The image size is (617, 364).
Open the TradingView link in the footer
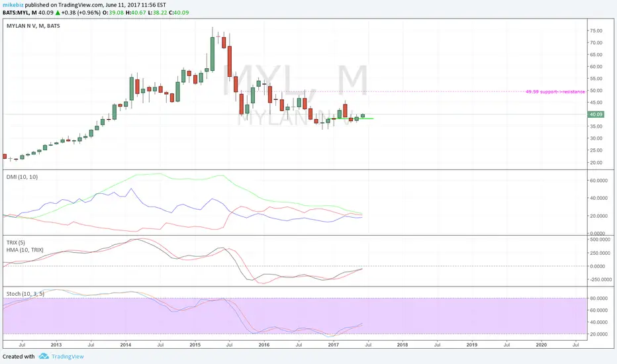68,357
